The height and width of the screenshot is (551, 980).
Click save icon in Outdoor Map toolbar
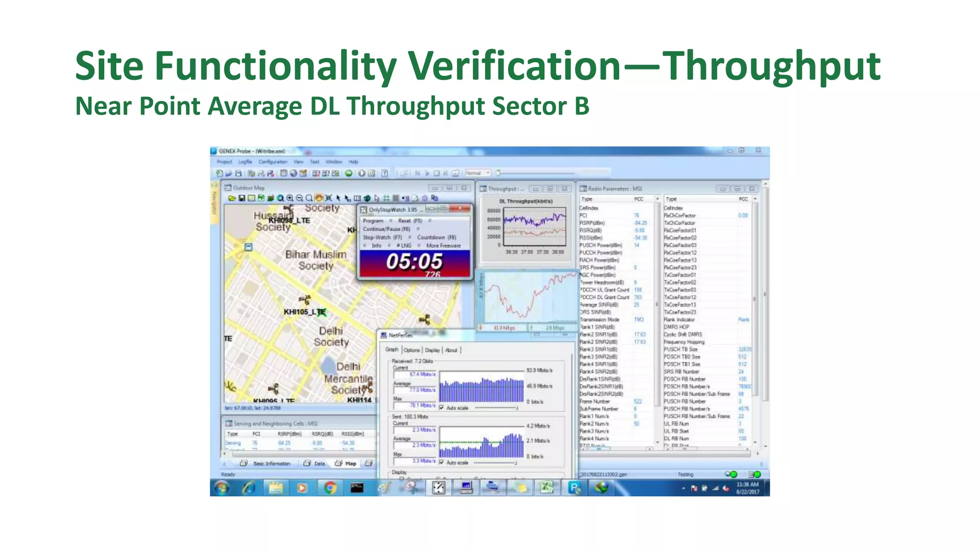pos(242,198)
